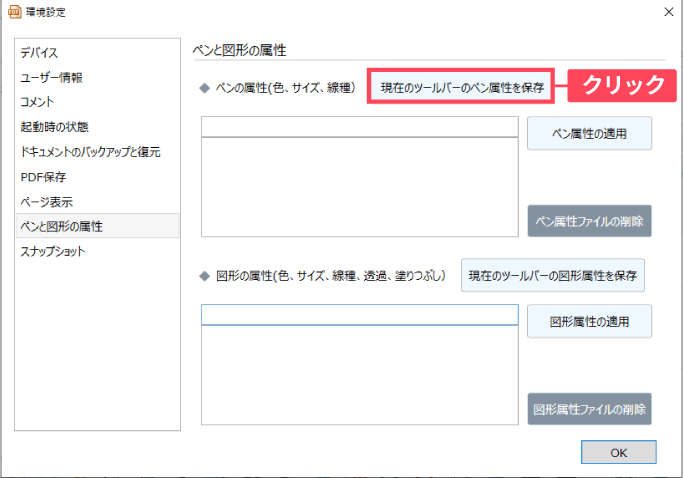The width and height of the screenshot is (683, 478).
Task: Select デバイス in the settings list
Action: (x=39, y=52)
